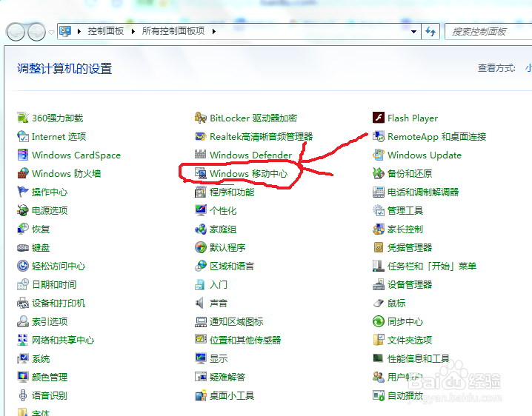Screen dimensions: 532x416
Task: Click the 鼠标 mouse icon
Action: click(379, 303)
